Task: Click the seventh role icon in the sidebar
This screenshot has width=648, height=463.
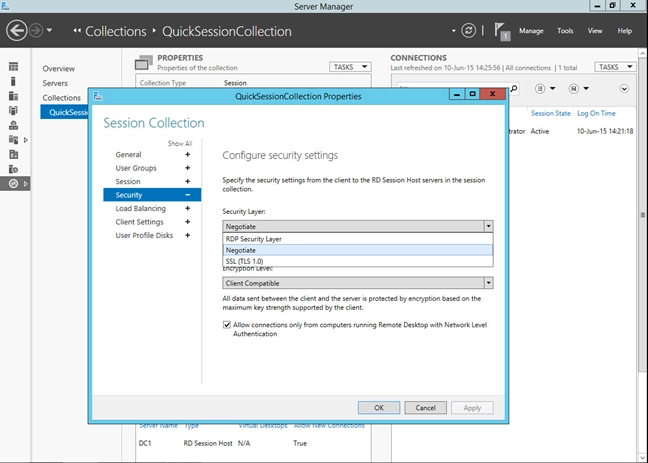Action: (x=13, y=154)
